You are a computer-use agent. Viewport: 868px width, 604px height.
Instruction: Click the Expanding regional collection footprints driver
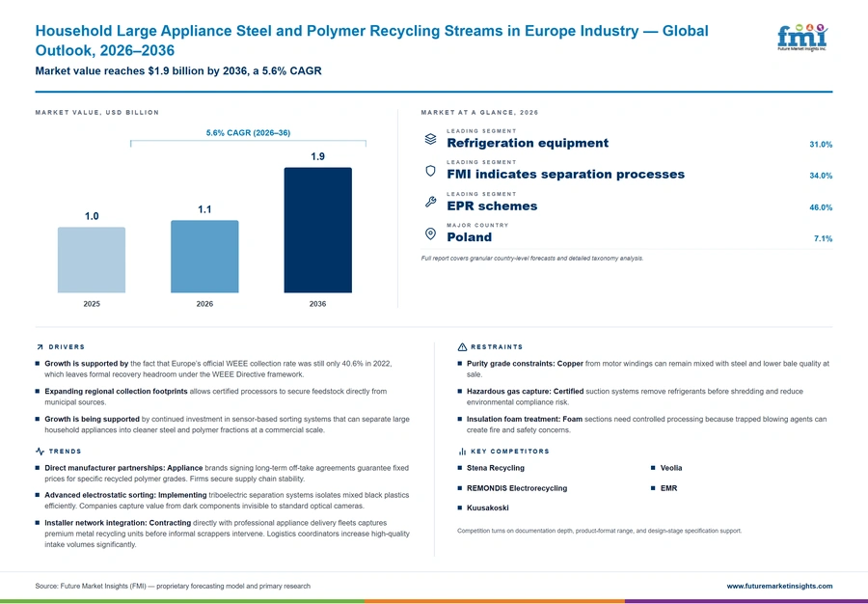216,397
